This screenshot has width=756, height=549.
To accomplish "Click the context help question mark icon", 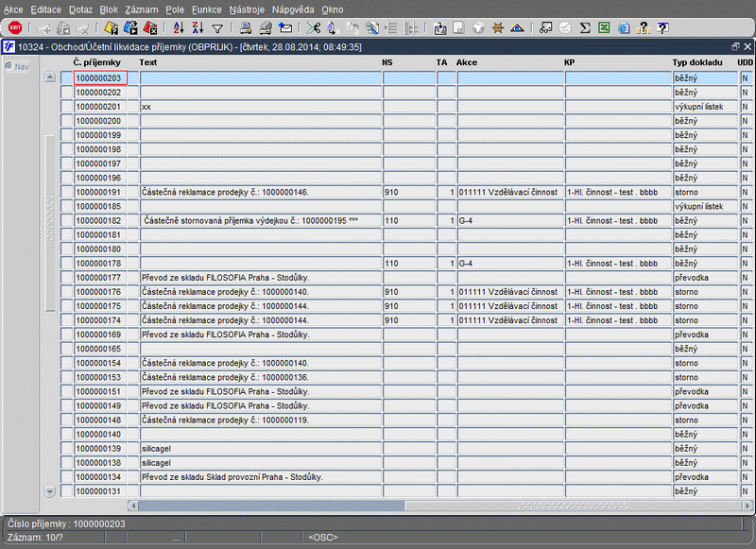I will 663,28.
